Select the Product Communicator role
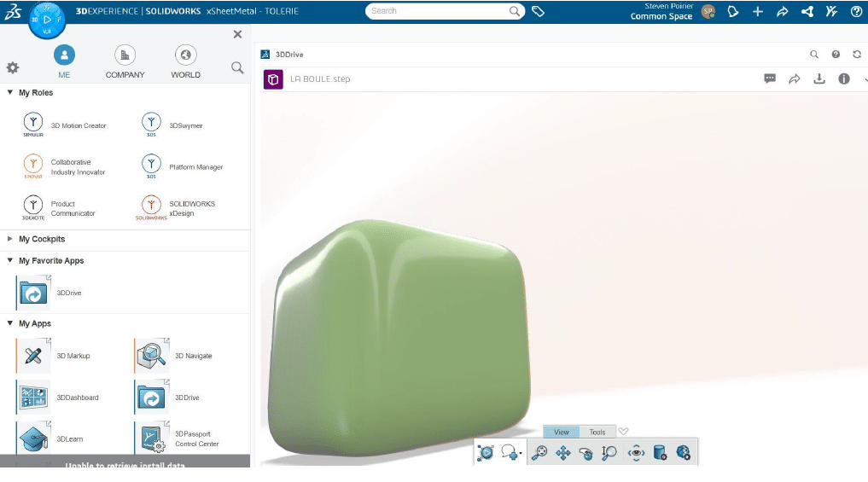868x482 pixels. tap(59, 208)
